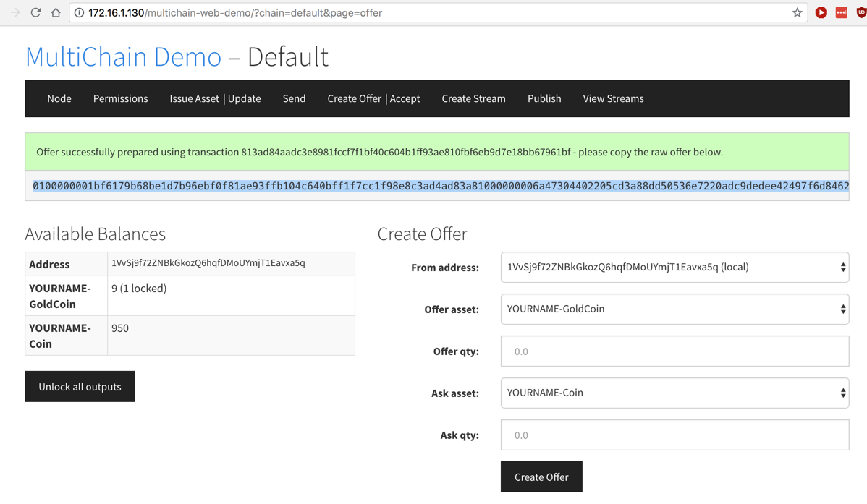Focus the Offer qty field
This screenshot has height=504, width=867.
(x=674, y=351)
